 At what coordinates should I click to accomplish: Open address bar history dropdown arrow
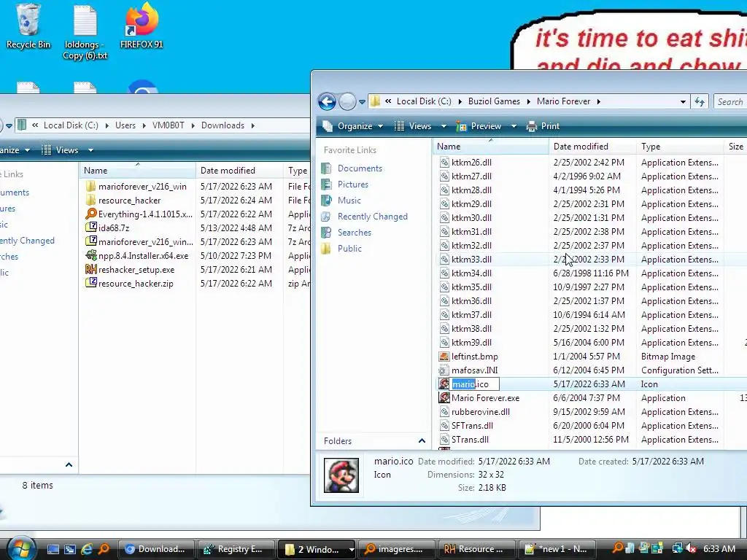(x=683, y=102)
